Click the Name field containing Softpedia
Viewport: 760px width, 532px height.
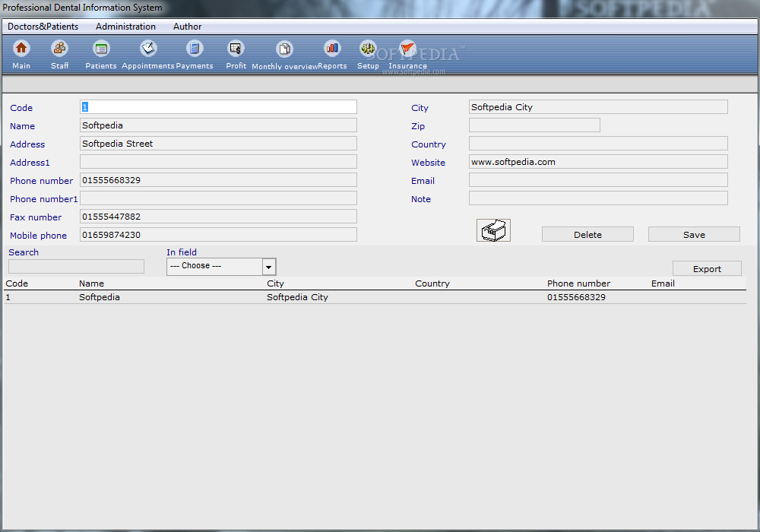218,125
